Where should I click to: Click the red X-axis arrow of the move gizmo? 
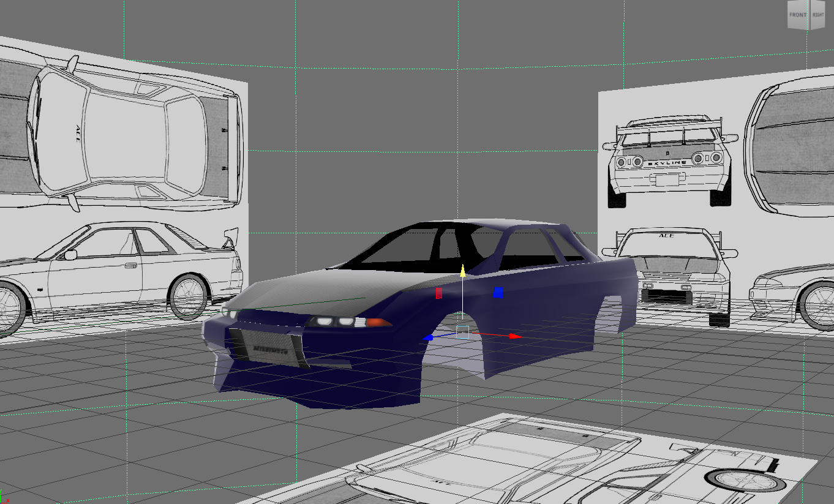(515, 336)
